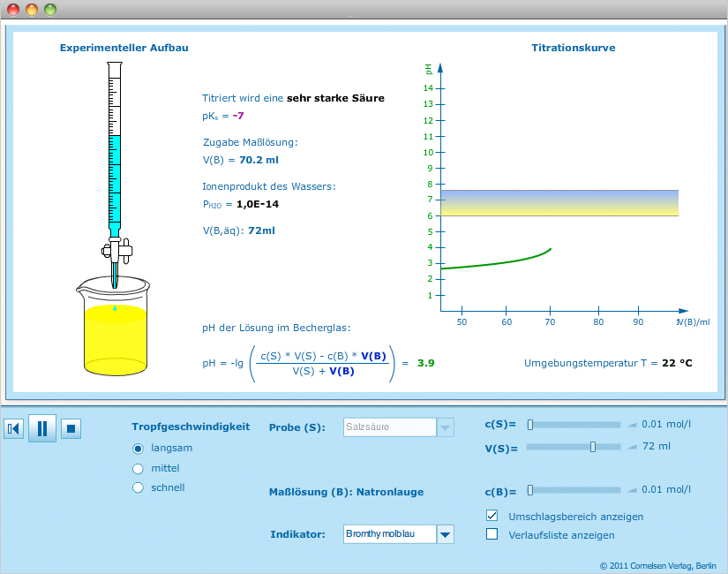Click the triangle icon right of c(S) slider
The width and height of the screenshot is (728, 574).
click(x=631, y=425)
